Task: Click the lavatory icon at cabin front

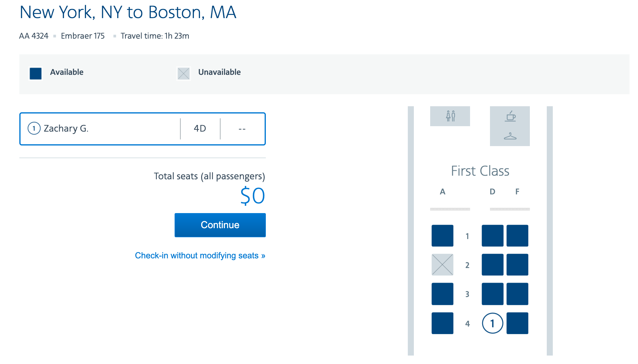Action: click(x=450, y=116)
